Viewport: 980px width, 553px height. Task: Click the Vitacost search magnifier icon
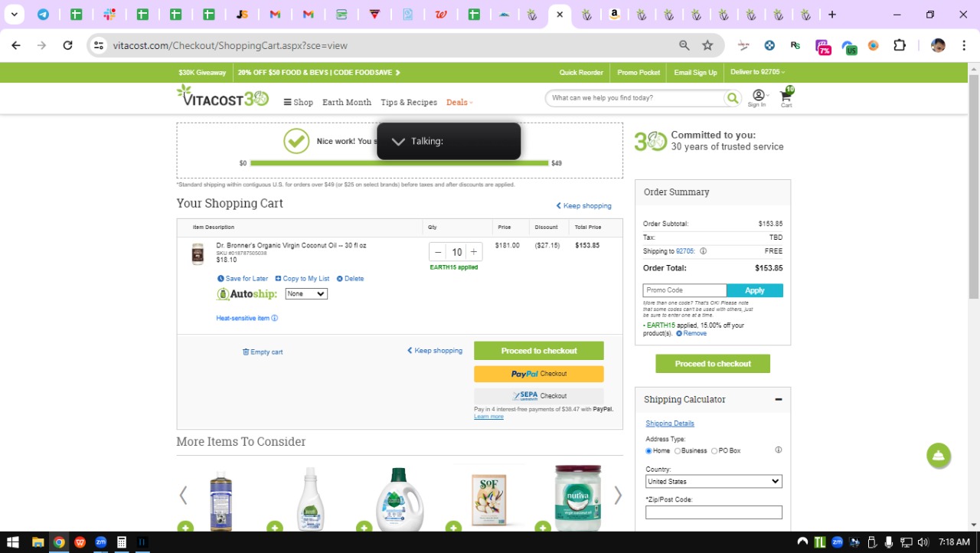[733, 98]
